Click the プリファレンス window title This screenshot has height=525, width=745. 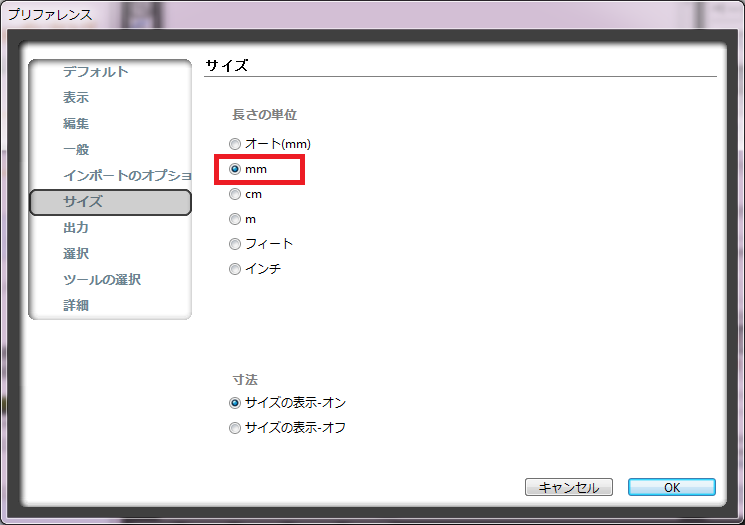pyautogui.click(x=50, y=15)
